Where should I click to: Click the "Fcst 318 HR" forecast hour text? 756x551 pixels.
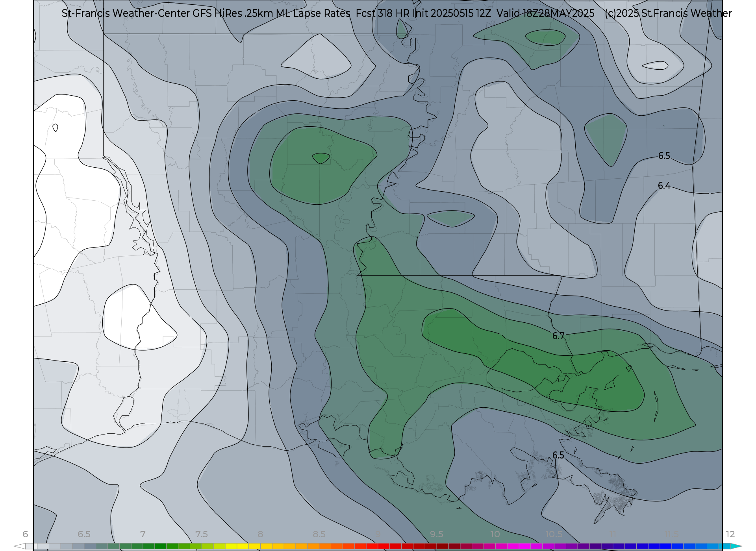[x=383, y=13]
